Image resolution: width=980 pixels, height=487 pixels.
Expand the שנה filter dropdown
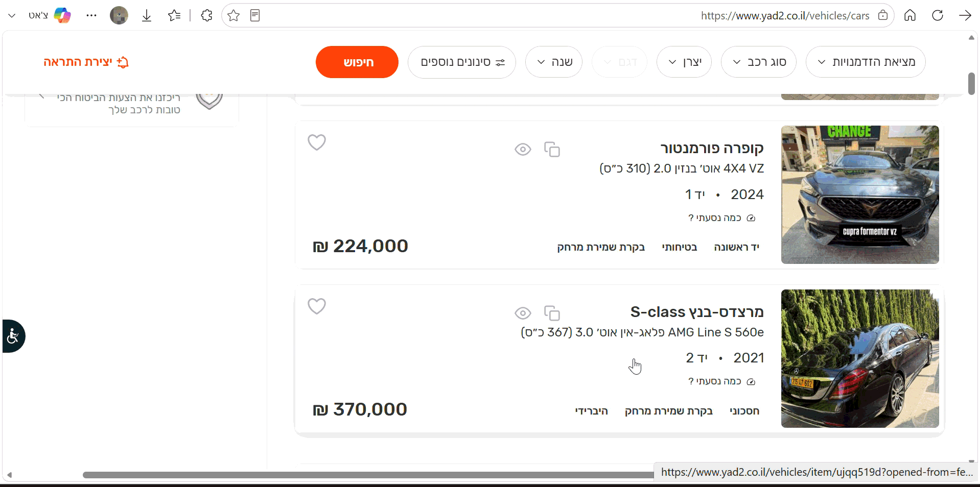pyautogui.click(x=554, y=62)
